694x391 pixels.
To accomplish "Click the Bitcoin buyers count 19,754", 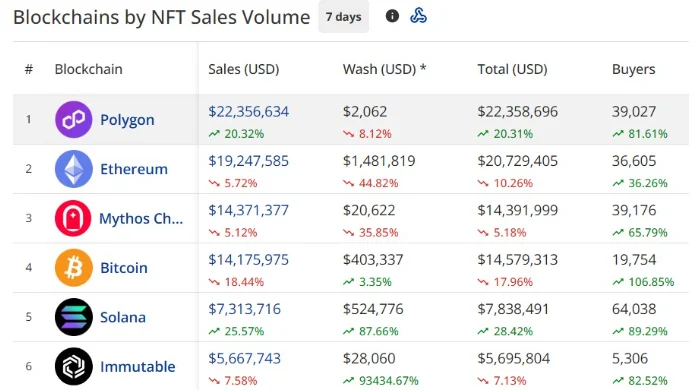I will (x=634, y=259).
